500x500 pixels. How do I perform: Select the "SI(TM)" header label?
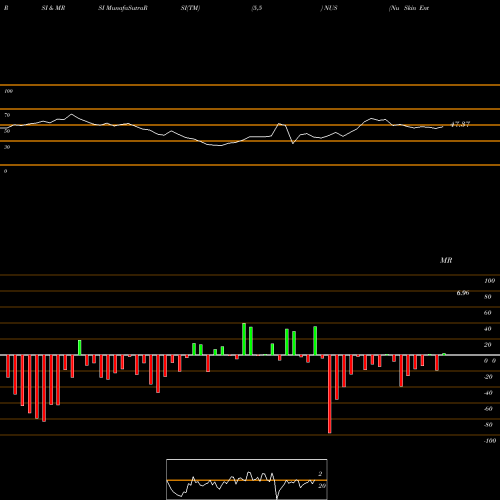pyautogui.click(x=190, y=8)
